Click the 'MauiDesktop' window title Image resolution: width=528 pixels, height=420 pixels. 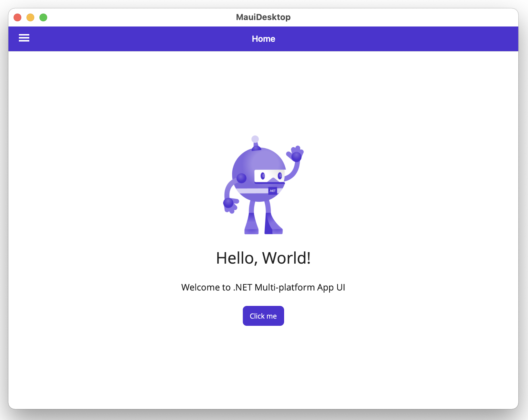(x=263, y=17)
